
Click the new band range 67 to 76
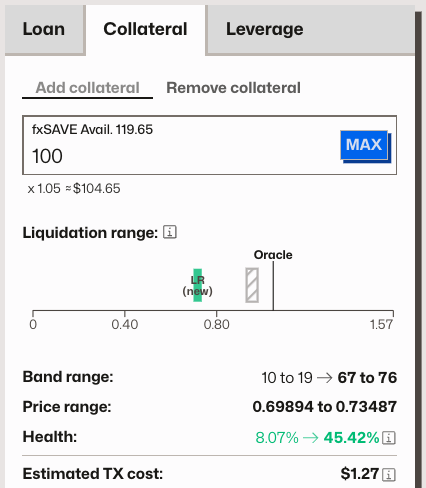tap(367, 378)
